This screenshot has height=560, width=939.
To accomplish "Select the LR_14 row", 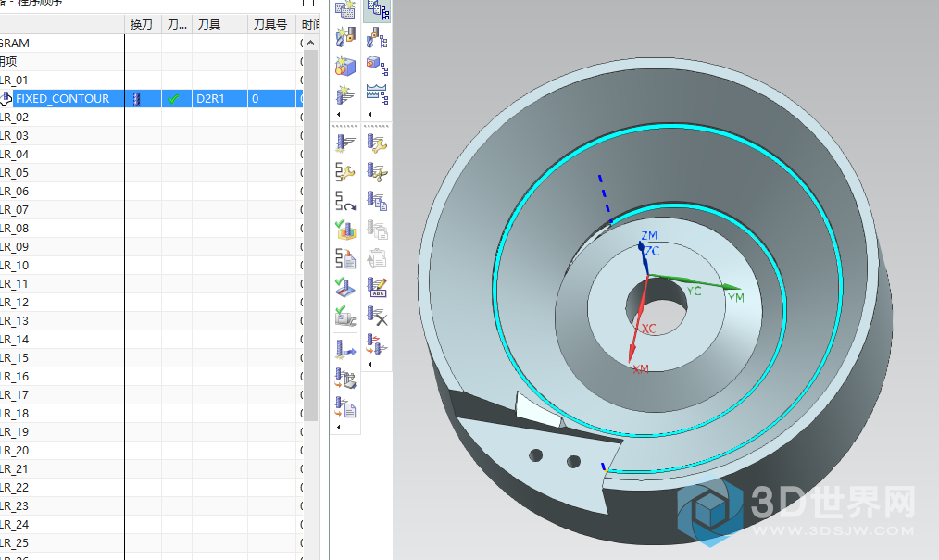I will (151, 340).
